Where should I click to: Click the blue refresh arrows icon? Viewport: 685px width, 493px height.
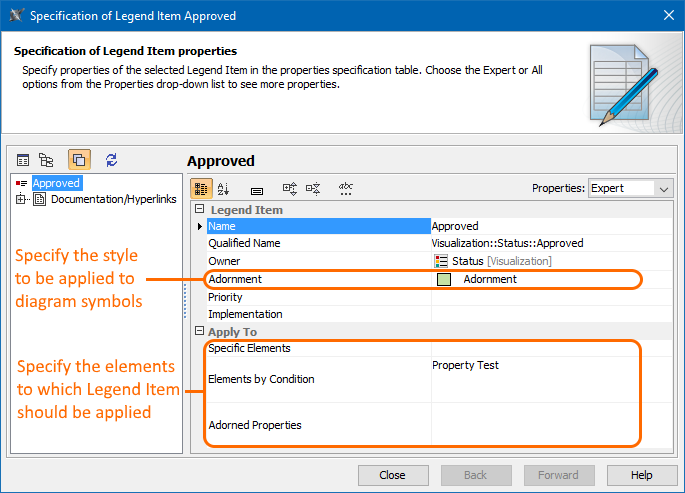click(111, 160)
